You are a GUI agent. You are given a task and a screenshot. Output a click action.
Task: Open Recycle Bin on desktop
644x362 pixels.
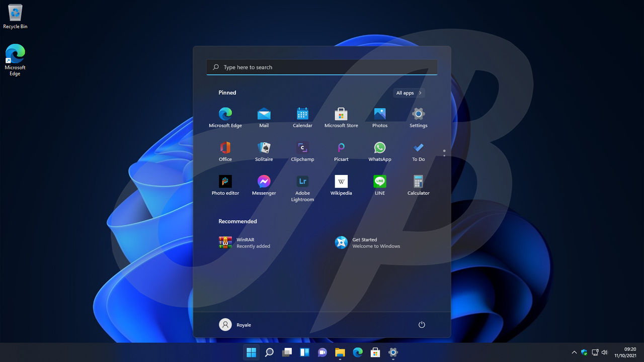click(x=15, y=16)
